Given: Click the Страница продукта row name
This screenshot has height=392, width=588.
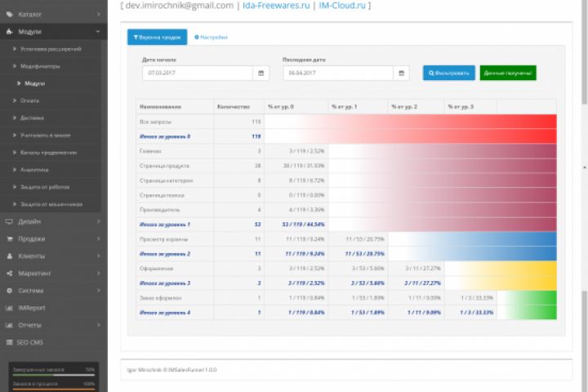Looking at the screenshot, I should tap(164, 166).
